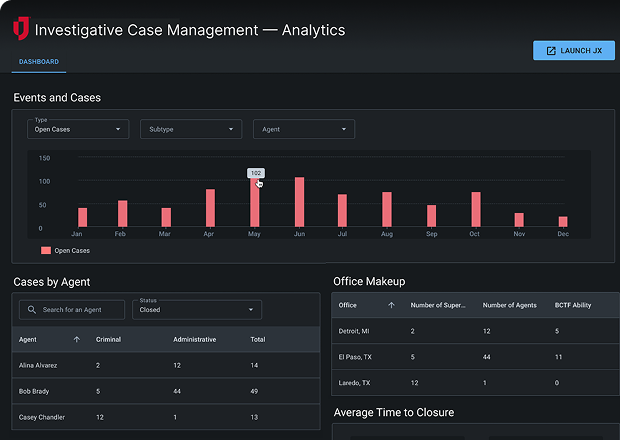Open the Agent filter dropdown
The width and height of the screenshot is (620, 440).
coord(304,129)
